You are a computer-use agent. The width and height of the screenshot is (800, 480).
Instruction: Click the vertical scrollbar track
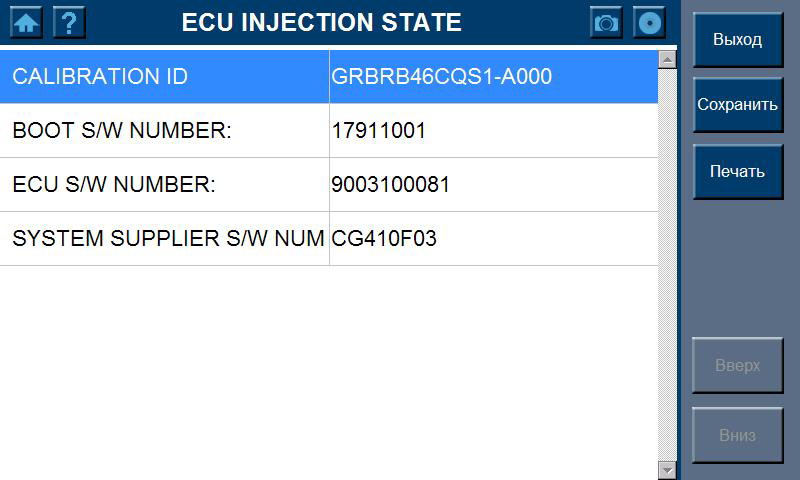668,264
